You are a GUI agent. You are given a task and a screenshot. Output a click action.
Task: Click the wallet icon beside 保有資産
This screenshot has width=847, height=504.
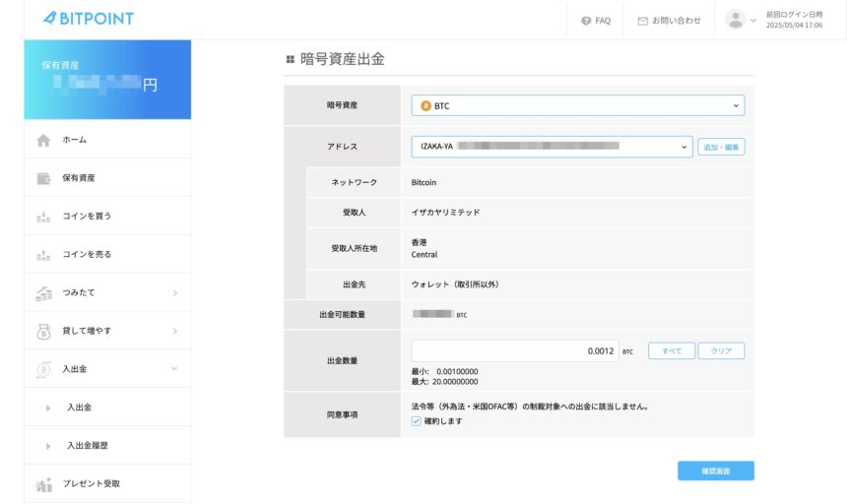click(x=43, y=178)
